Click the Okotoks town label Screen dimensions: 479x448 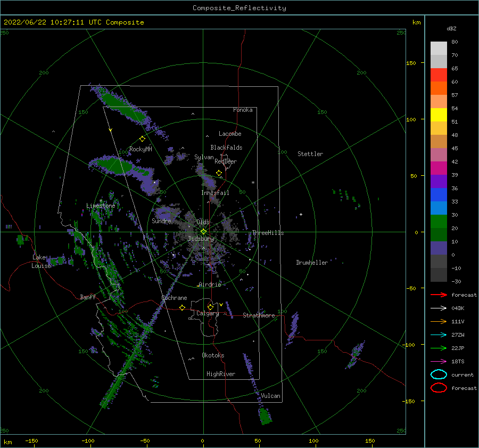click(213, 355)
